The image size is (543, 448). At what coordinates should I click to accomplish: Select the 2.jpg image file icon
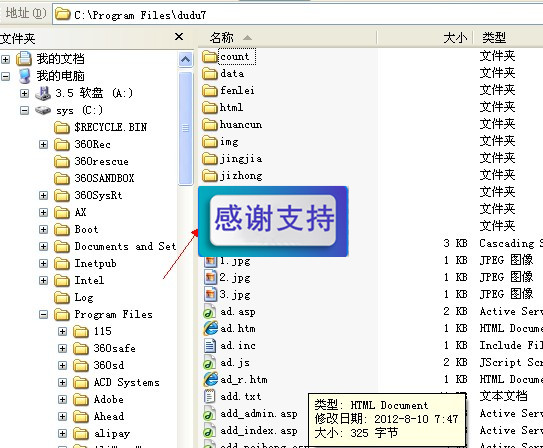(x=210, y=278)
